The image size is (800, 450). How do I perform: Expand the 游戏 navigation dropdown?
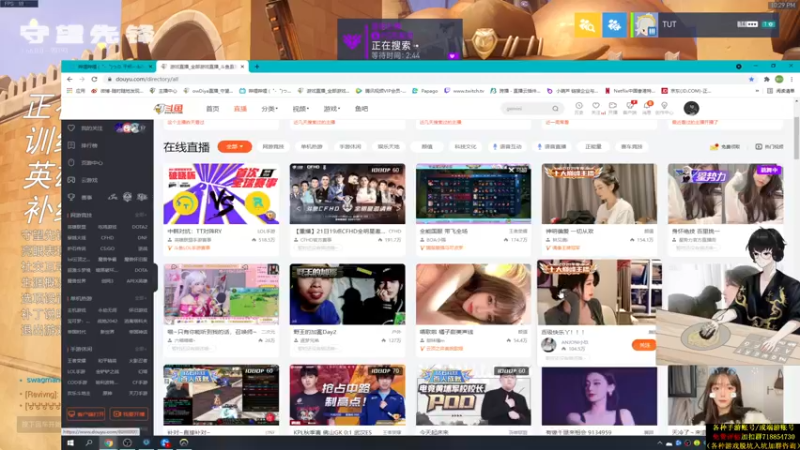coord(332,109)
